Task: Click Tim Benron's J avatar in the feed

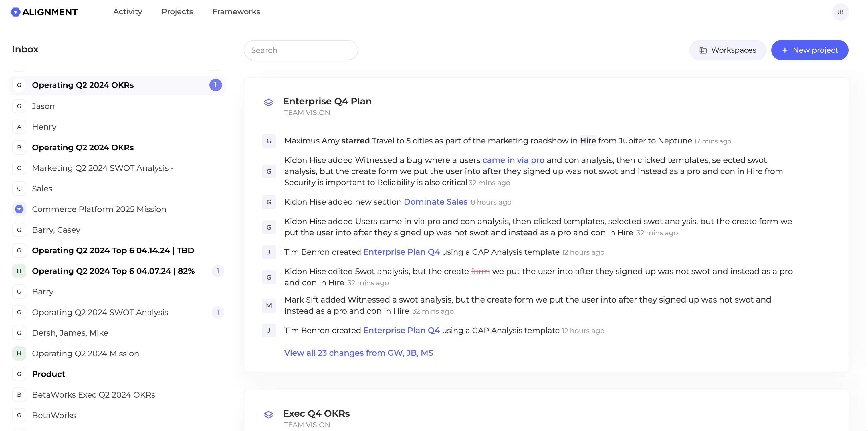Action: click(x=269, y=252)
